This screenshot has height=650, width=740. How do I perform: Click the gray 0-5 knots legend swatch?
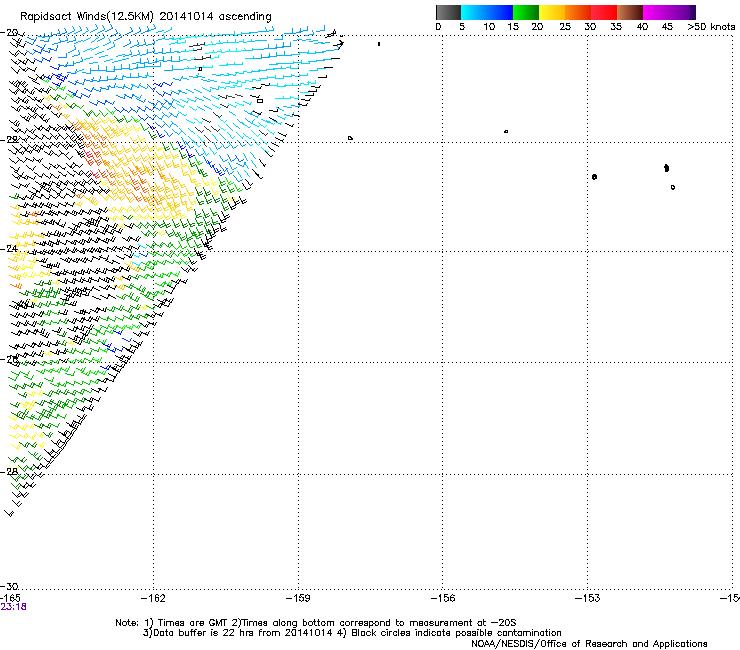click(448, 12)
